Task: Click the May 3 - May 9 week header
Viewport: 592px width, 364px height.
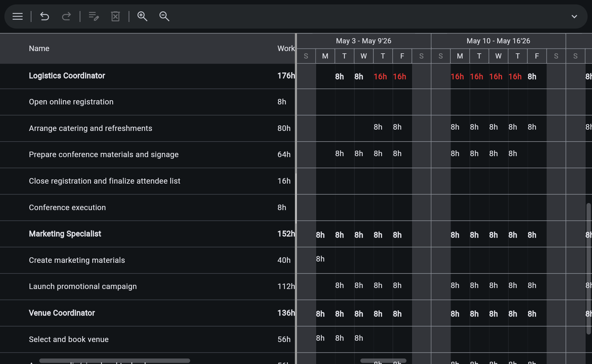Action: [363, 41]
